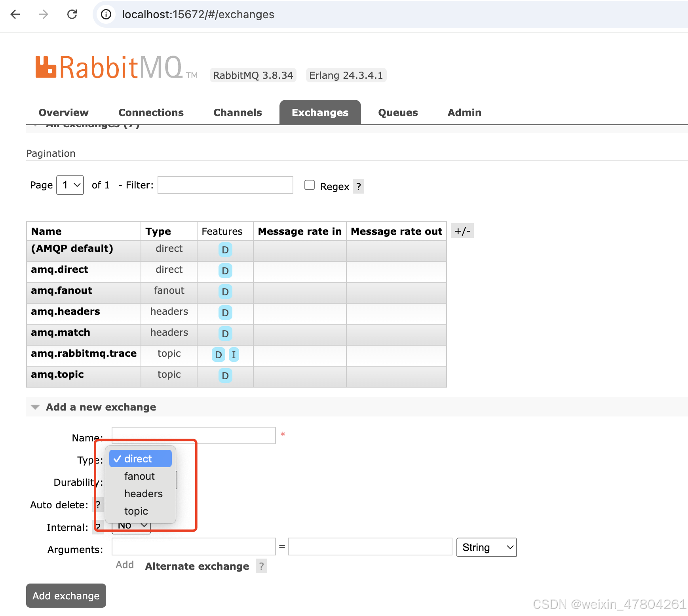Viewport: 688px width, 616px height.
Task: Sort by the Type column header
Action: [x=158, y=231]
